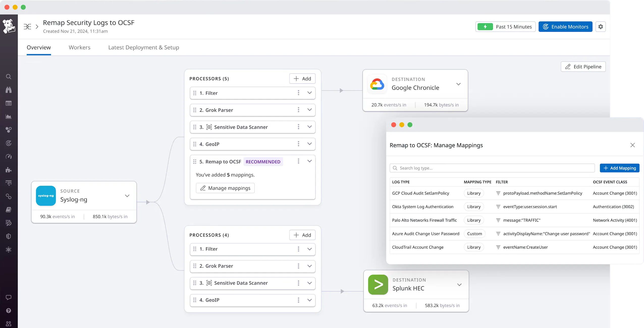Switch to the Workers tab
The width and height of the screenshot is (644, 328).
[x=79, y=47]
